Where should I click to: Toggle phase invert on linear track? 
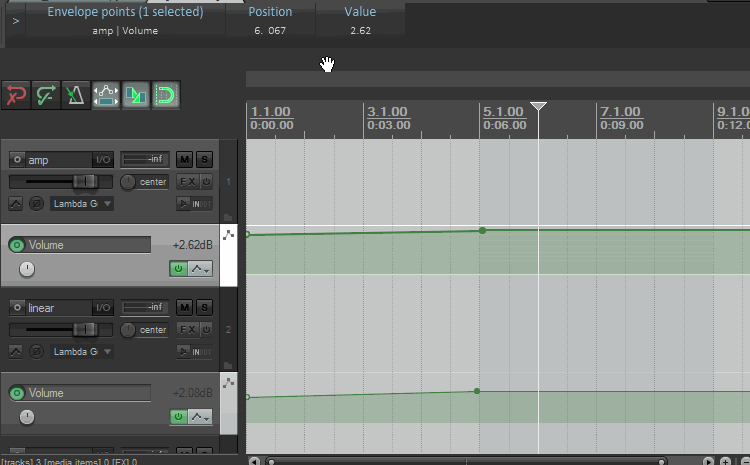(36, 352)
